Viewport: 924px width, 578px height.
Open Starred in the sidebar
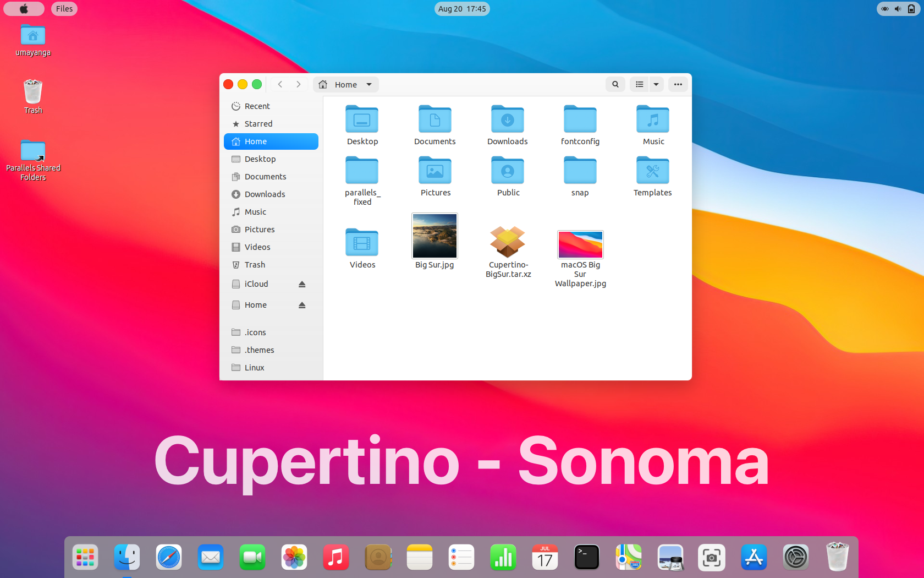(x=271, y=124)
